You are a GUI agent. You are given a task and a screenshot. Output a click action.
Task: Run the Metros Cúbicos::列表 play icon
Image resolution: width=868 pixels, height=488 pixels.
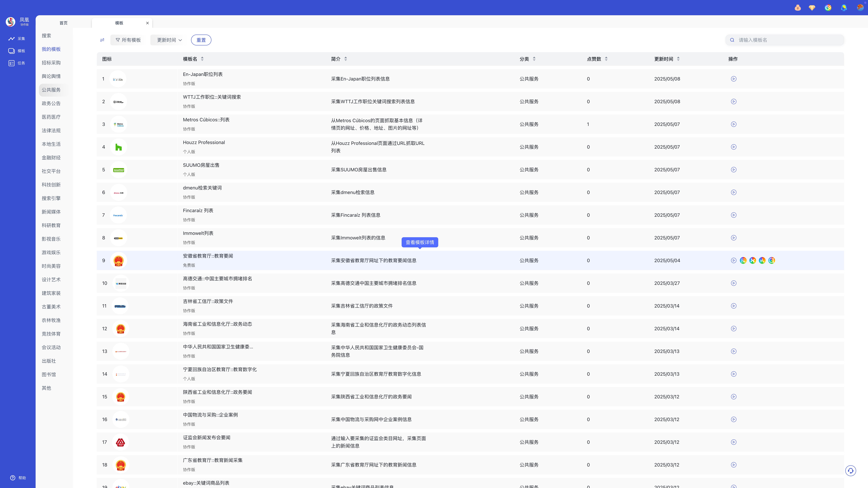click(x=734, y=124)
